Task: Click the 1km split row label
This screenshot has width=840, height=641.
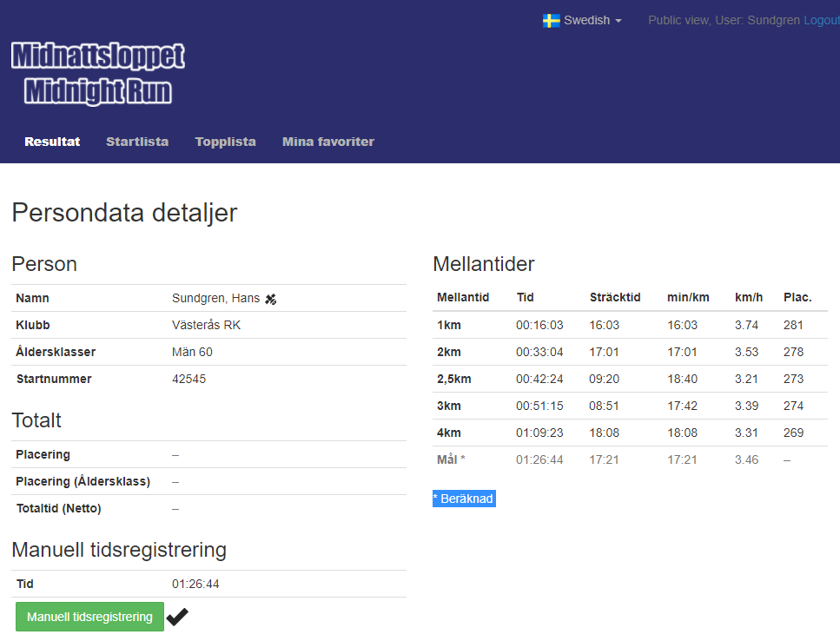Action: click(x=449, y=325)
